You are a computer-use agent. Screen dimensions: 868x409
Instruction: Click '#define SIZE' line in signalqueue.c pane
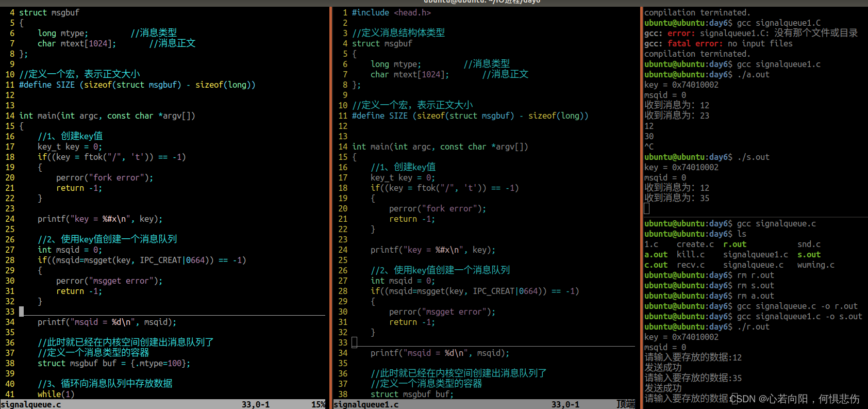point(137,85)
